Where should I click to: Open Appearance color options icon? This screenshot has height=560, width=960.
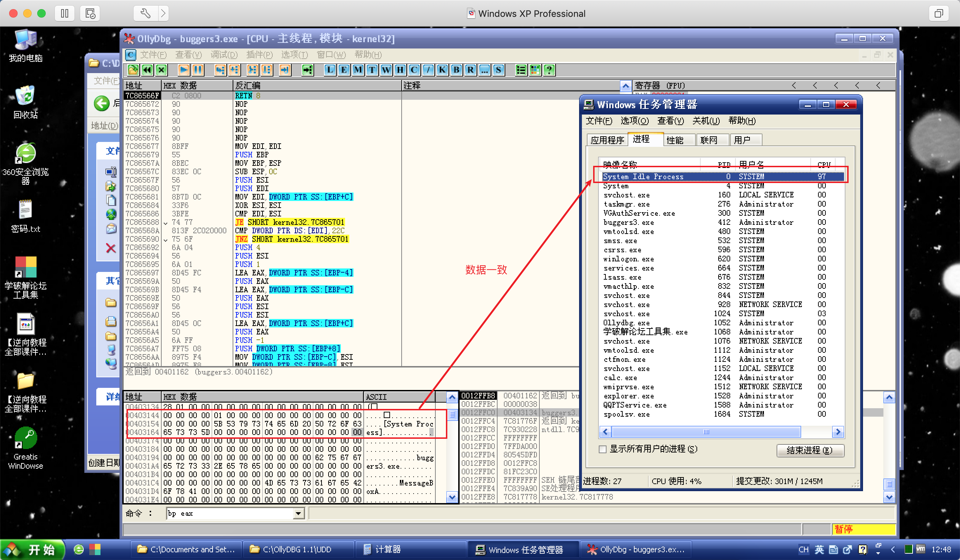[535, 70]
